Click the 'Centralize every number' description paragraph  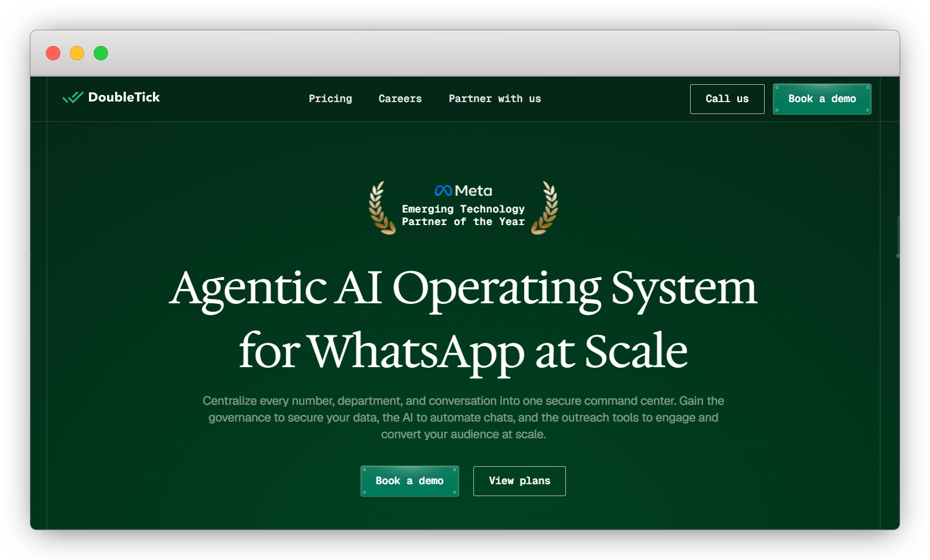pos(463,417)
